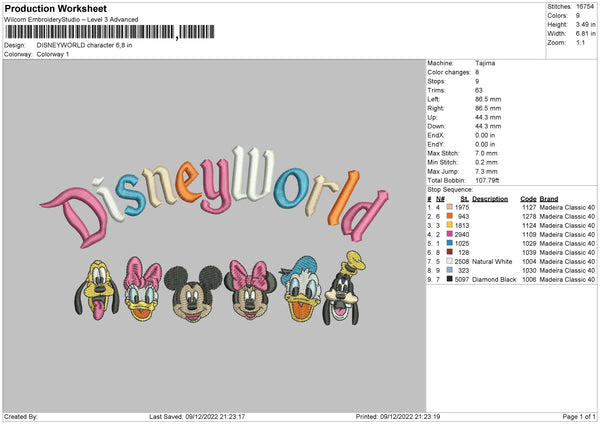The height and width of the screenshot is (424, 600).
Task: Select the 'Last Saved' timestamp in footer
Action: [x=197, y=417]
